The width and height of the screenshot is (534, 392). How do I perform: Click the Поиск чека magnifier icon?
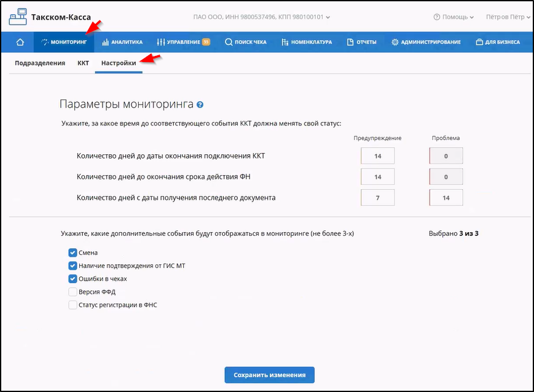[229, 42]
